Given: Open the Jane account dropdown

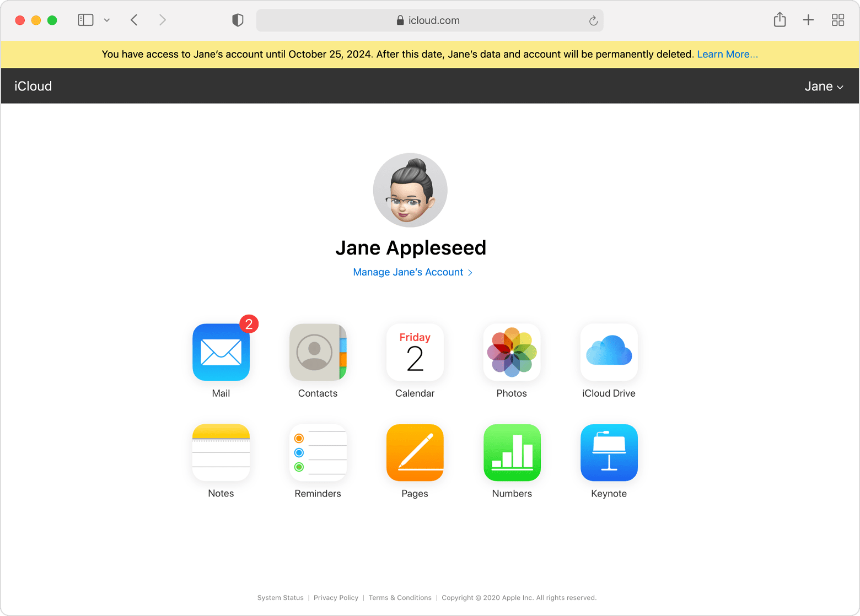Looking at the screenshot, I should [x=824, y=86].
